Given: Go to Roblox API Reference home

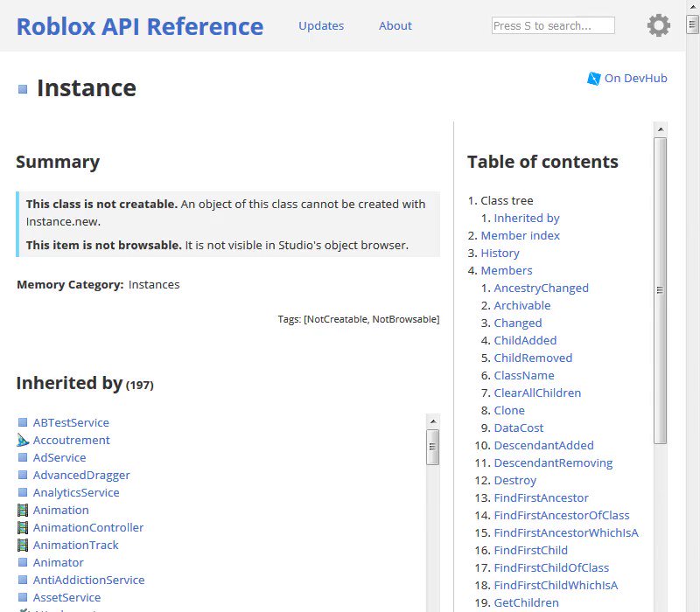Looking at the screenshot, I should (x=140, y=26).
